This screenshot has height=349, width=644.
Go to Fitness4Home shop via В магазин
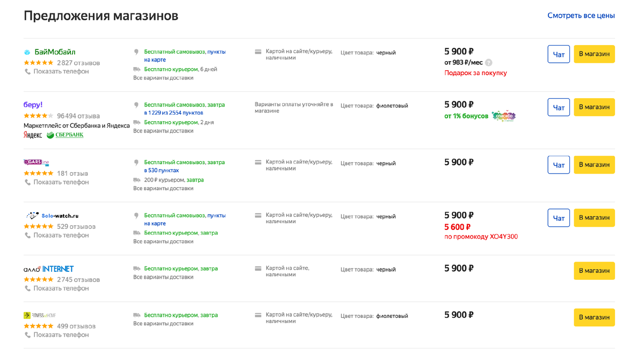tap(594, 317)
